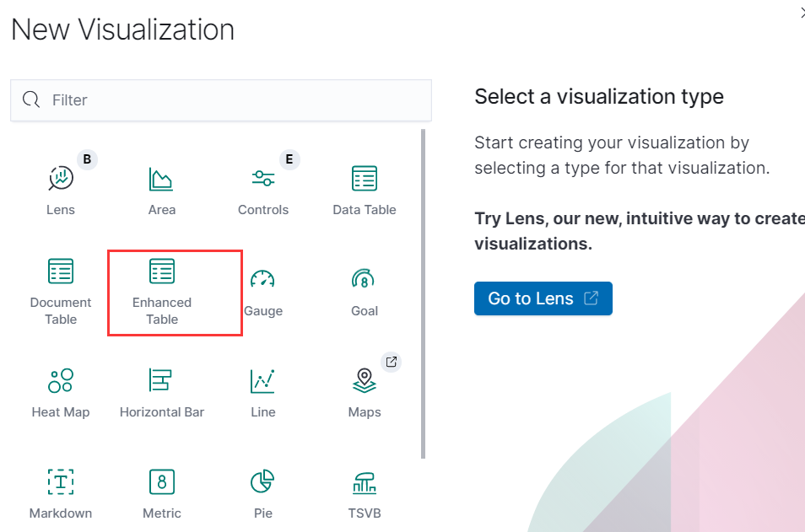The image size is (805, 532).
Task: Pick the Line chart icon
Action: pos(262,381)
